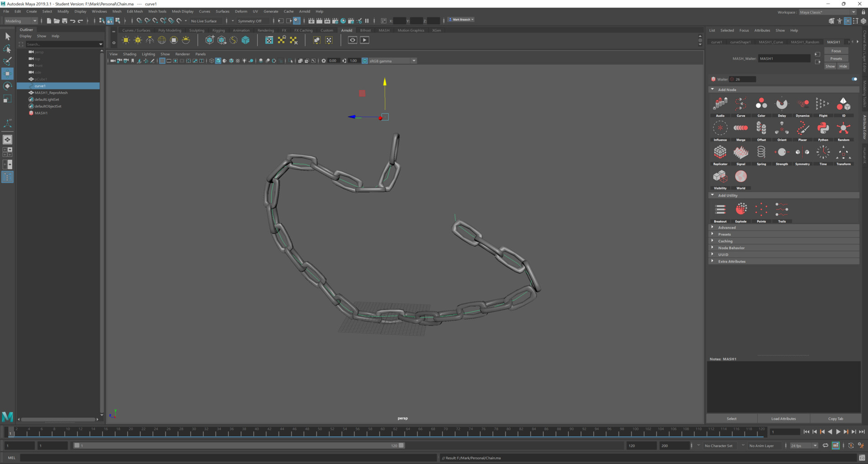
Task: Enable snap to grid in the status line
Action: coord(140,21)
